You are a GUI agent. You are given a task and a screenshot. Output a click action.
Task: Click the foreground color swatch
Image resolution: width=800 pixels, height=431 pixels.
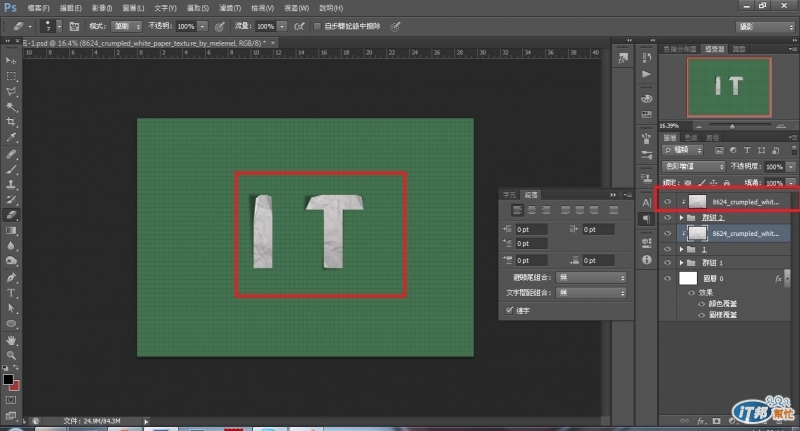8,380
